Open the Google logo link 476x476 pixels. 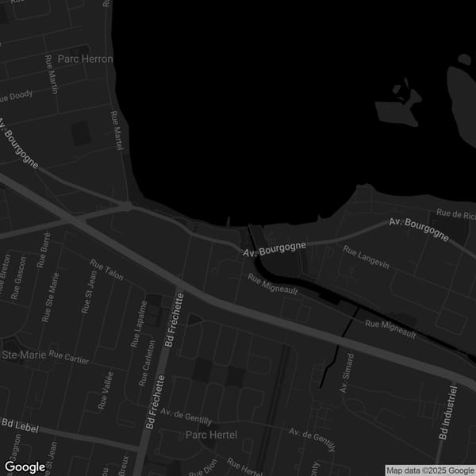25,466
